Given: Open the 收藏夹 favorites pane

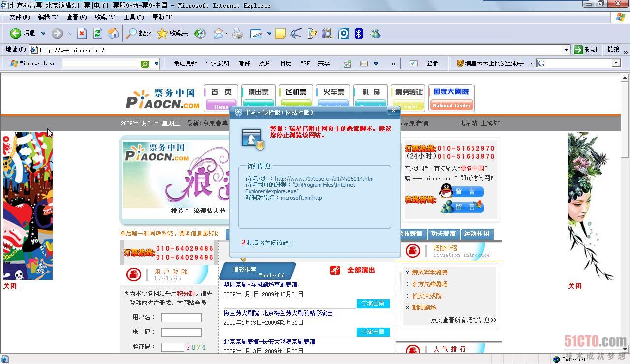Looking at the screenshot, I should click(172, 33).
